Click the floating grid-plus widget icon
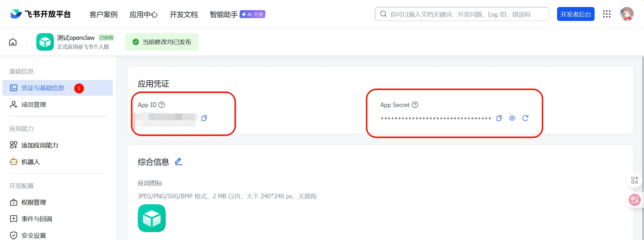The image size is (644, 240). (635, 180)
